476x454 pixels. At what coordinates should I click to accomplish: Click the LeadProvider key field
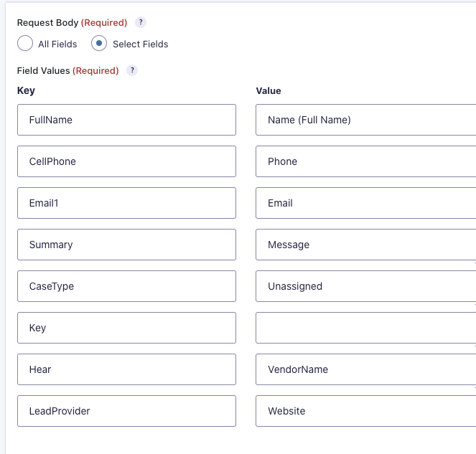pyautogui.click(x=126, y=411)
